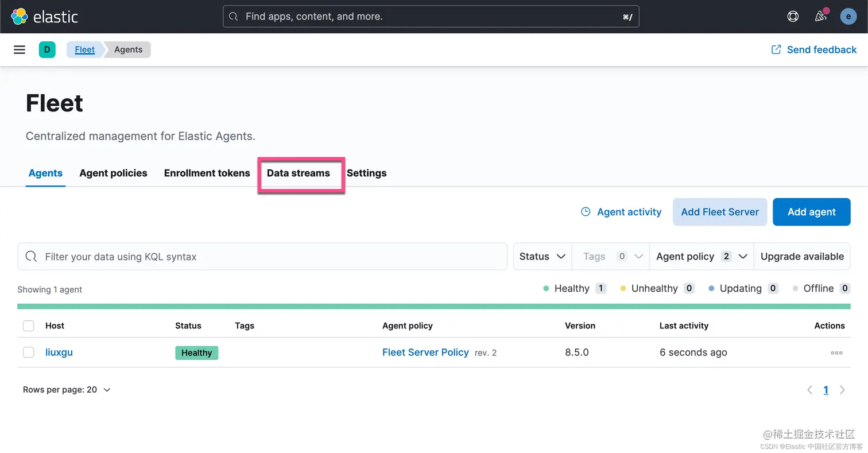Click the 6 seconds ago cell
868x453 pixels.
point(693,353)
